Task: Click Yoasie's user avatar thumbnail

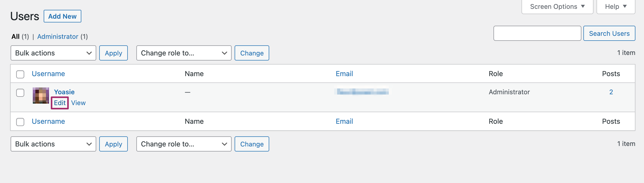Action: click(41, 96)
